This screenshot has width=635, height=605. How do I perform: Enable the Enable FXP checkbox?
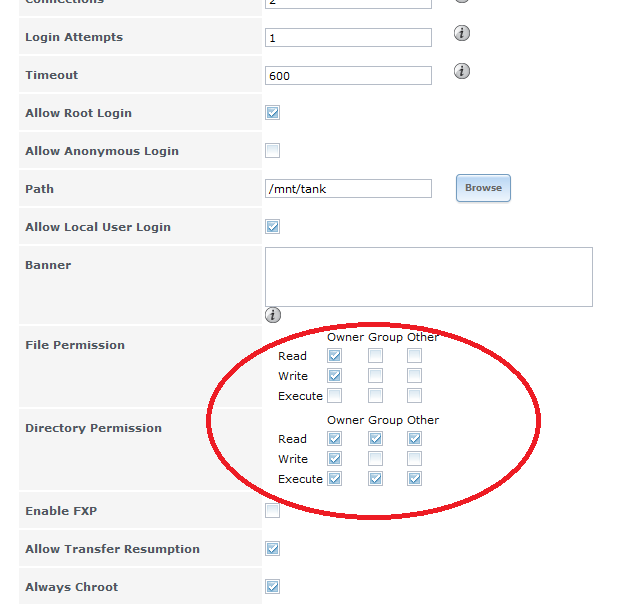(272, 511)
